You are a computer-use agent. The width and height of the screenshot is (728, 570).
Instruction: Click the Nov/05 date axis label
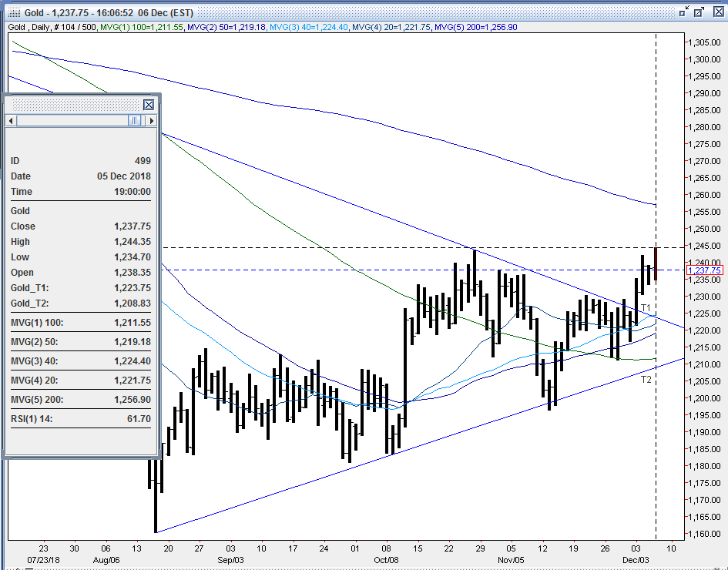(x=511, y=560)
